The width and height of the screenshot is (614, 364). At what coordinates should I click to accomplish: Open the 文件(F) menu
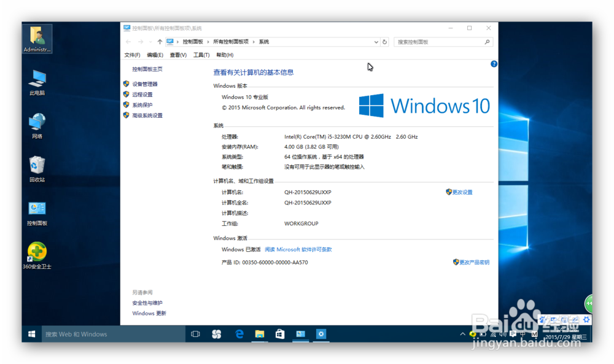132,55
